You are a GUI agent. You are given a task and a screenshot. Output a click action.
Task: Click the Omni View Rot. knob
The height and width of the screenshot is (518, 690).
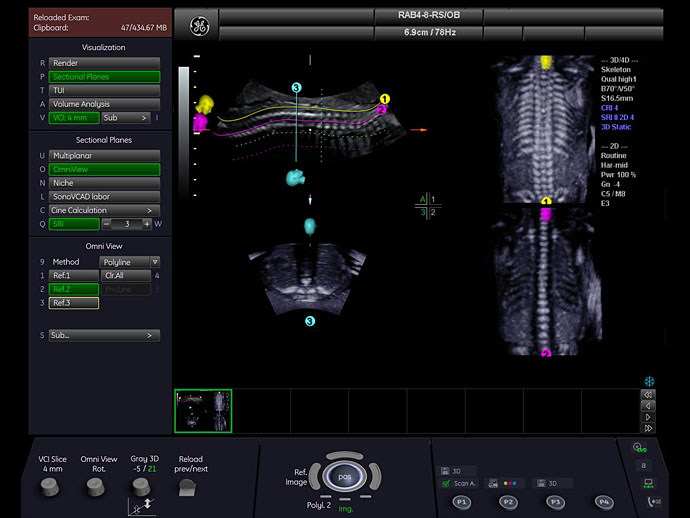point(94,486)
